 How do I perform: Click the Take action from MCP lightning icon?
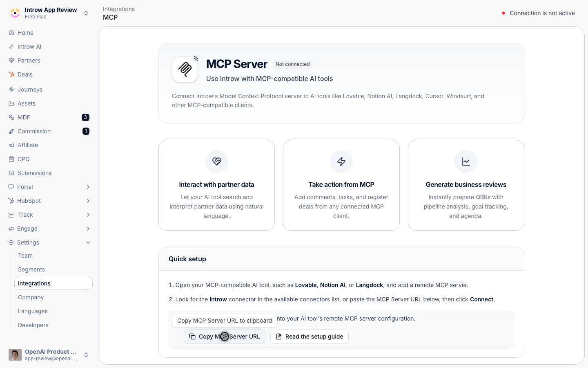(341, 162)
